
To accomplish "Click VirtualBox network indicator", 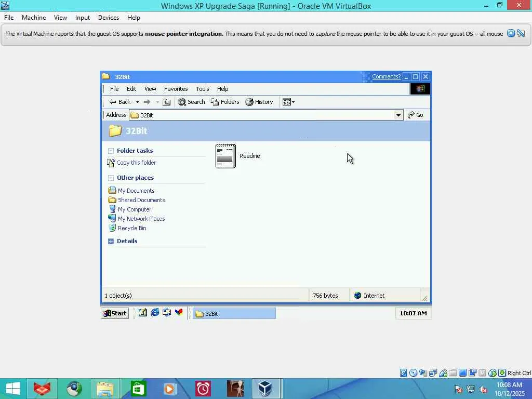I will (433, 373).
